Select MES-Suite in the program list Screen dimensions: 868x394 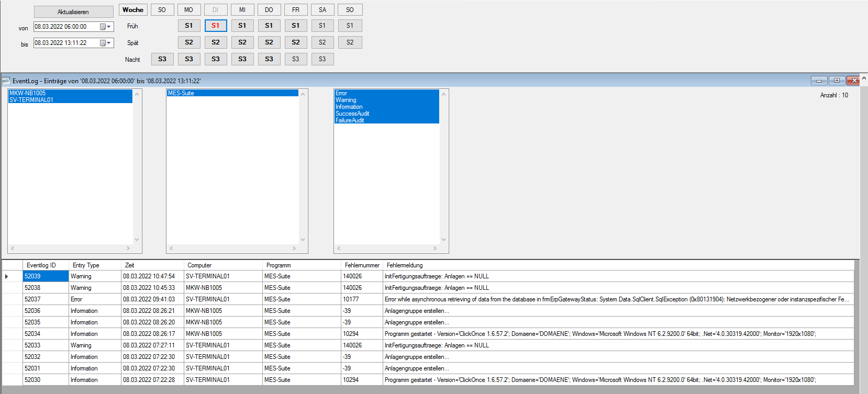[x=181, y=93]
